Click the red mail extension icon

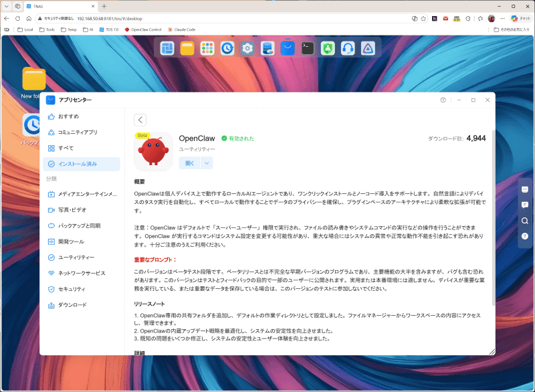(x=445, y=19)
